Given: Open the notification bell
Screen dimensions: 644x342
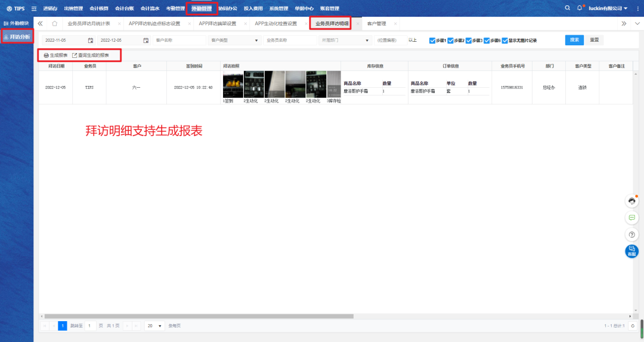Looking at the screenshot, I should pyautogui.click(x=579, y=8).
